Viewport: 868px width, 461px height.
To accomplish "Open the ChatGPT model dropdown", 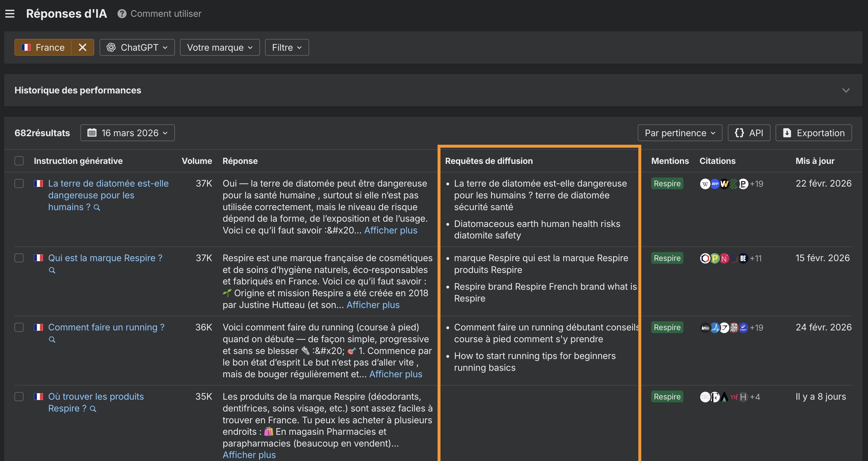I will click(137, 47).
